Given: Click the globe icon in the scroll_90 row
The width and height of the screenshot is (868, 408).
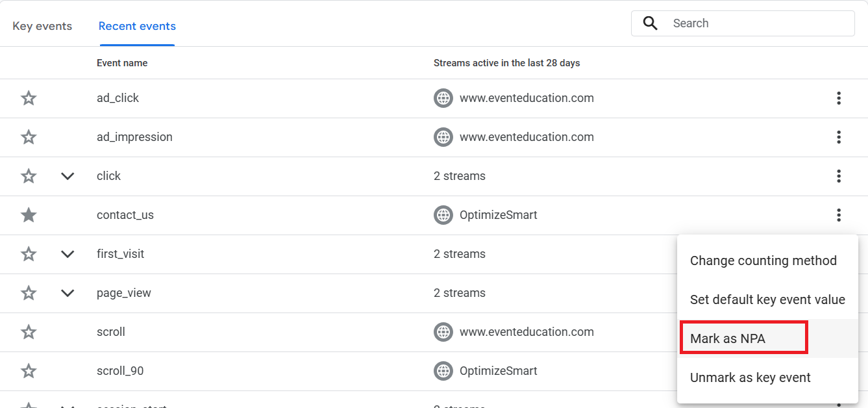Looking at the screenshot, I should click(x=443, y=371).
